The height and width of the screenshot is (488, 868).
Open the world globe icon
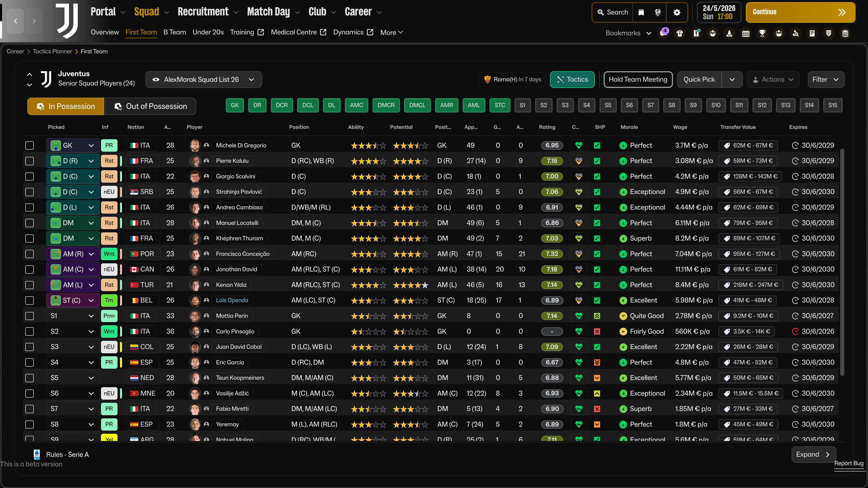[x=657, y=12]
